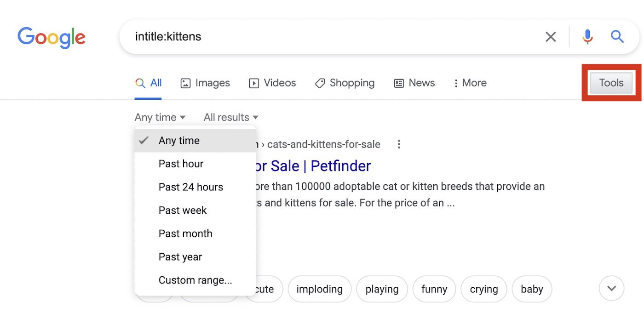This screenshot has width=644, height=313.
Task: Open the Shopping tab
Action: (x=345, y=83)
